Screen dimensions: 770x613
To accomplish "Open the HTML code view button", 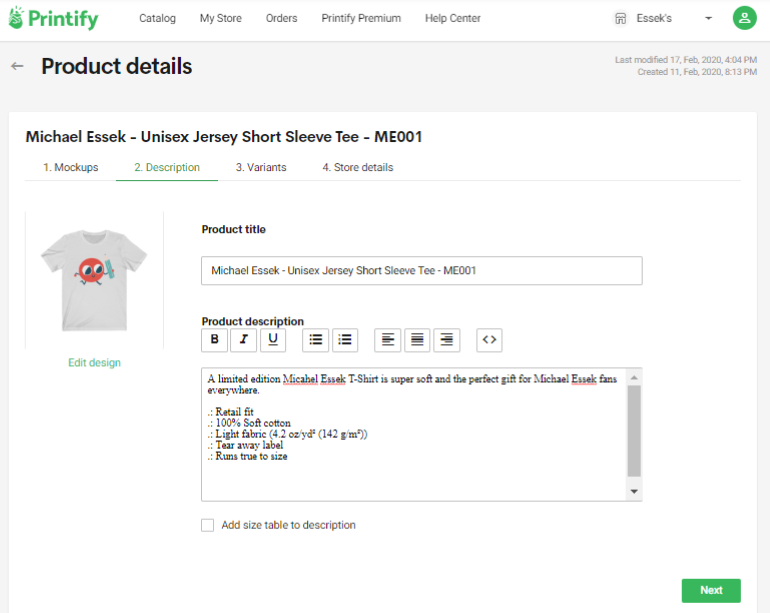I will [489, 340].
